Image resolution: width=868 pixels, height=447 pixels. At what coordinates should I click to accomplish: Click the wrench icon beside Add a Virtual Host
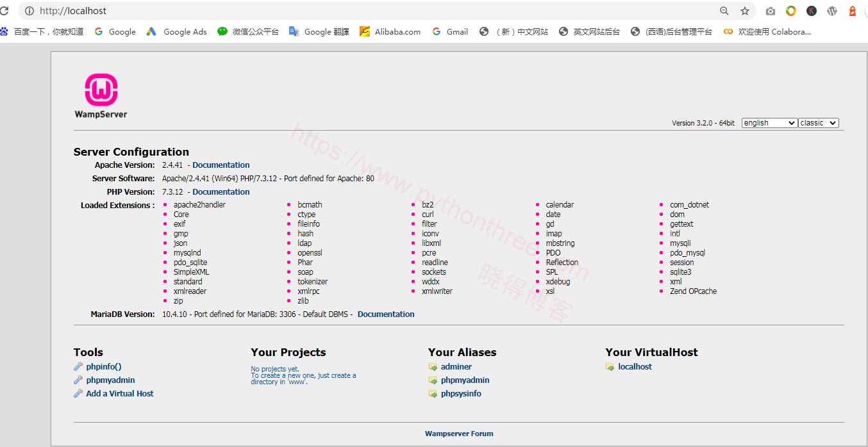pyautogui.click(x=78, y=393)
